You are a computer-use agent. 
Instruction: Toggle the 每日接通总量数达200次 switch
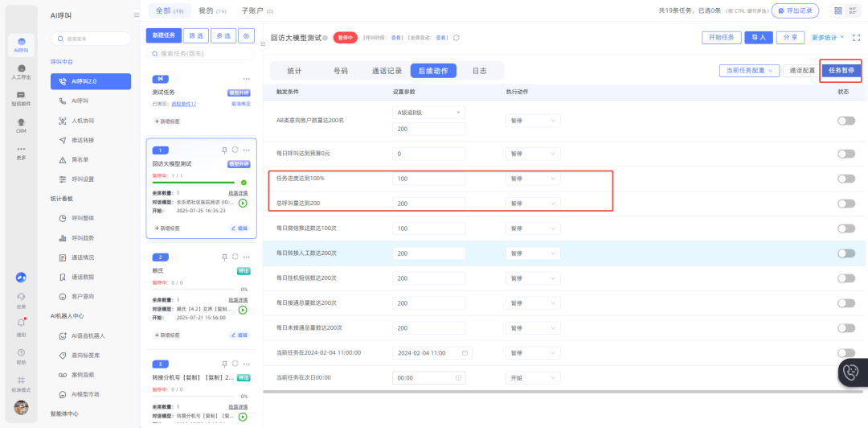click(845, 303)
